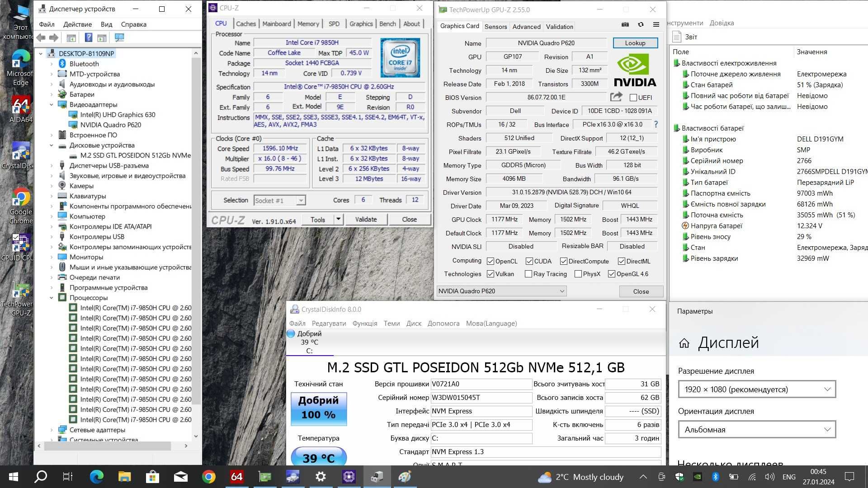The width and height of the screenshot is (868, 488).
Task: Collapse the Видеоадаптеры node
Action: [52, 104]
